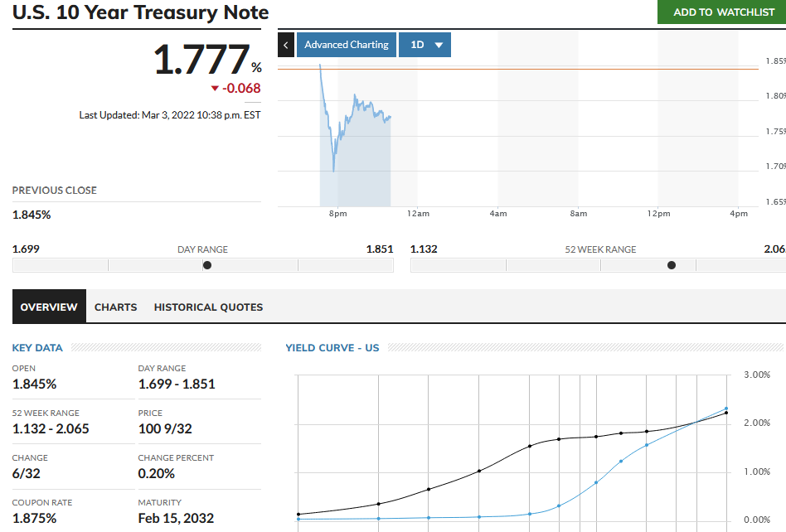Click the U.S. 10 Year Treasury Note title
786x532 pixels.
(x=140, y=12)
